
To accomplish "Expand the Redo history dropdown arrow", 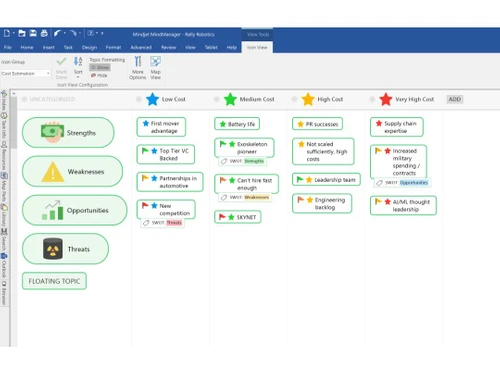I will coord(80,33).
